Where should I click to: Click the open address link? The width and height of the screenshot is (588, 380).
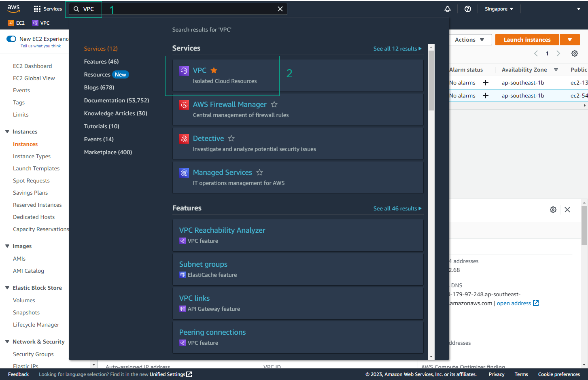(518, 303)
